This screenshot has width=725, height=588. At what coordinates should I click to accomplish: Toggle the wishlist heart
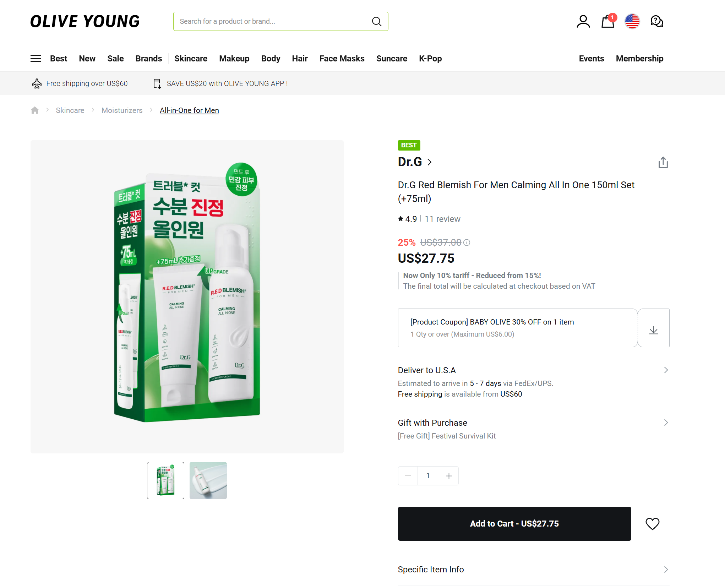coord(652,524)
